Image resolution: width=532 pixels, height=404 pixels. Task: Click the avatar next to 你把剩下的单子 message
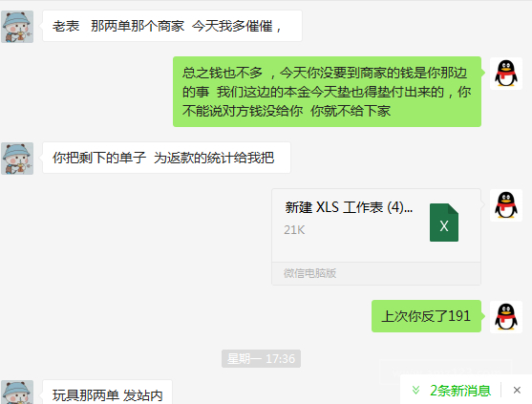[17, 159]
